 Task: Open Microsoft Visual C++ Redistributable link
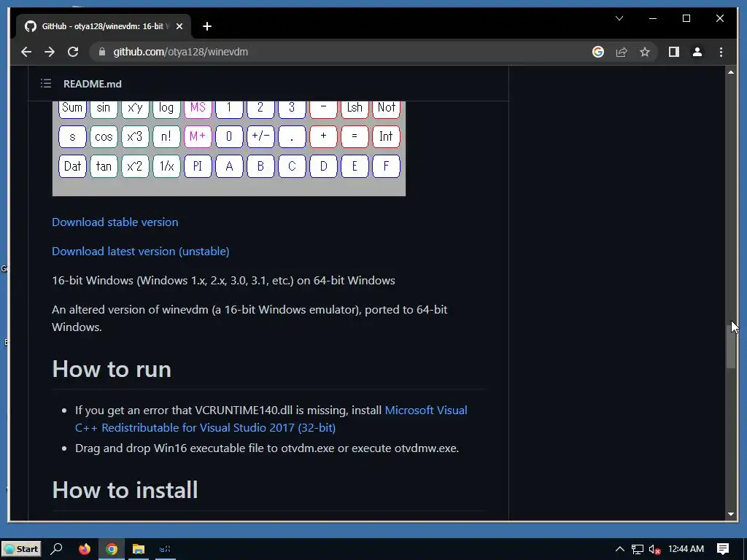pyautogui.click(x=271, y=419)
